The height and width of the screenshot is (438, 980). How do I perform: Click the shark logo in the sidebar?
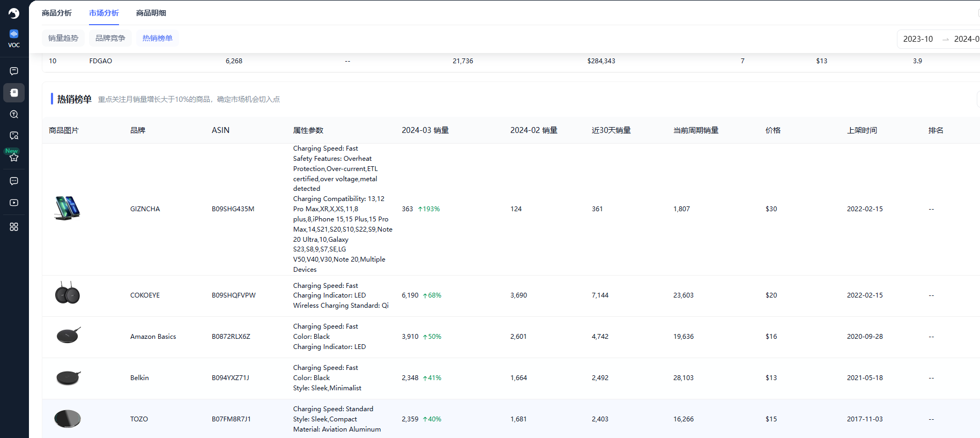click(14, 13)
